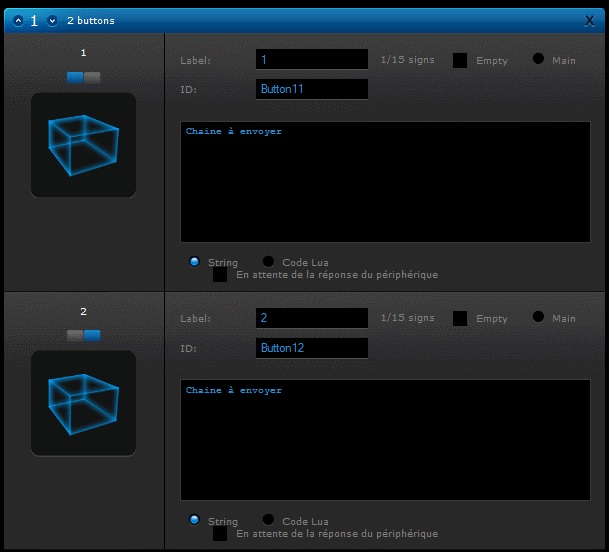
Task: Choose Code Lua radio for button 1
Action: 268,261
